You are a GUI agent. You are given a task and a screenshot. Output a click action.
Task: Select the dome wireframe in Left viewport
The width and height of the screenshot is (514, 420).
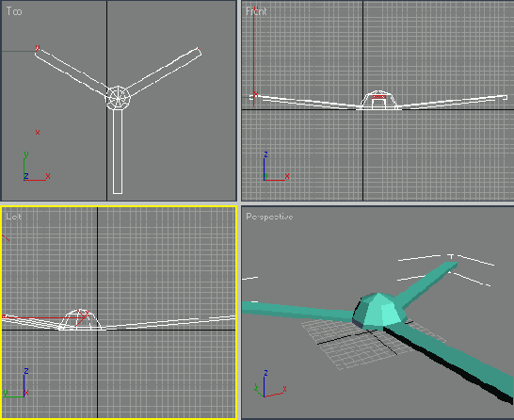click(x=80, y=319)
